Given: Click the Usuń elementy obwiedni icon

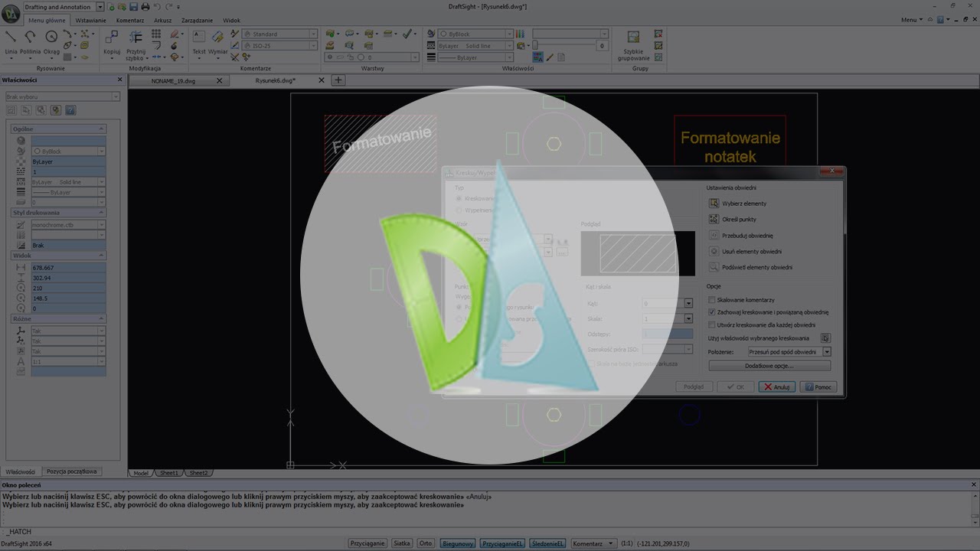Looking at the screenshot, I should (x=714, y=251).
